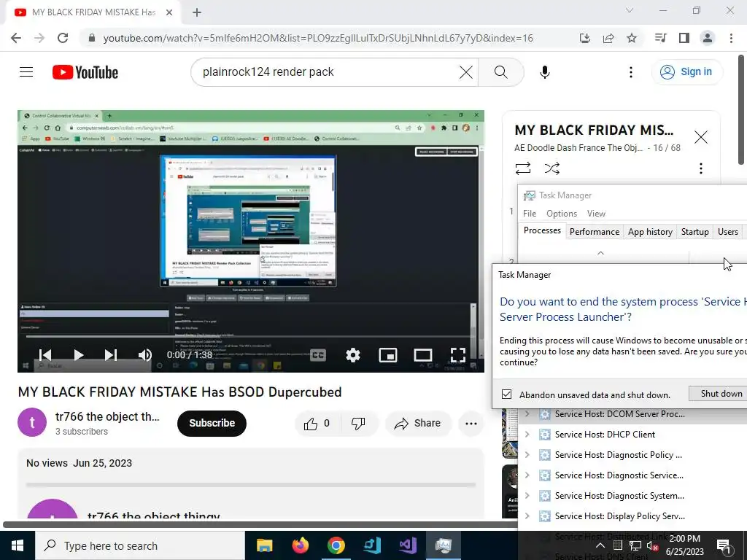Like the video with thumbs up

pyautogui.click(x=317, y=423)
